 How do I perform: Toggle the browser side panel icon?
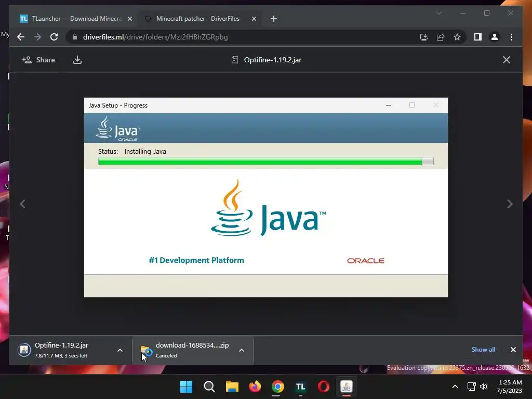pos(478,37)
